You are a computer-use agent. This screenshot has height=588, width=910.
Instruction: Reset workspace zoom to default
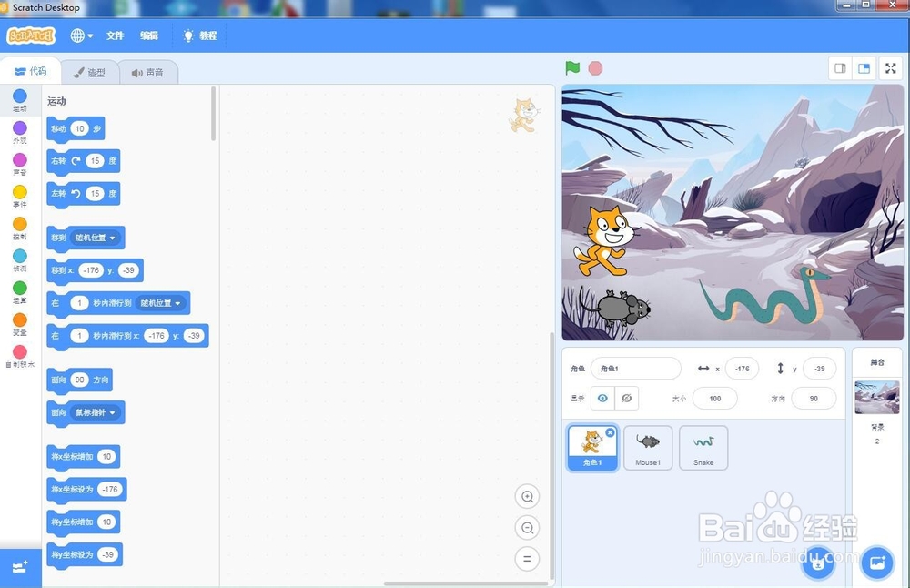tap(527, 559)
